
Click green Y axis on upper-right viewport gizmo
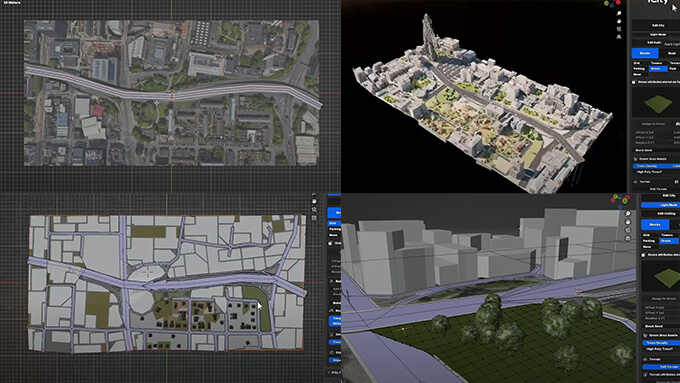click(606, 3)
